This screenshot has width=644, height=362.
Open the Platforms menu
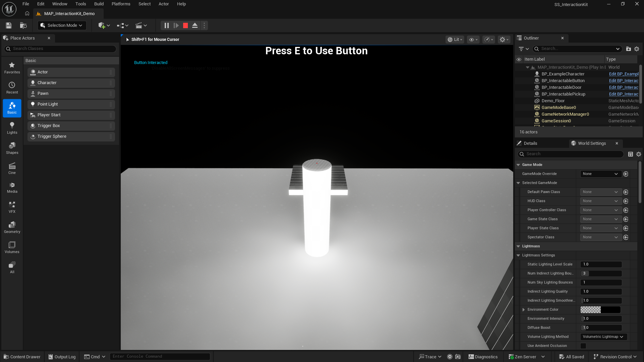point(121,4)
